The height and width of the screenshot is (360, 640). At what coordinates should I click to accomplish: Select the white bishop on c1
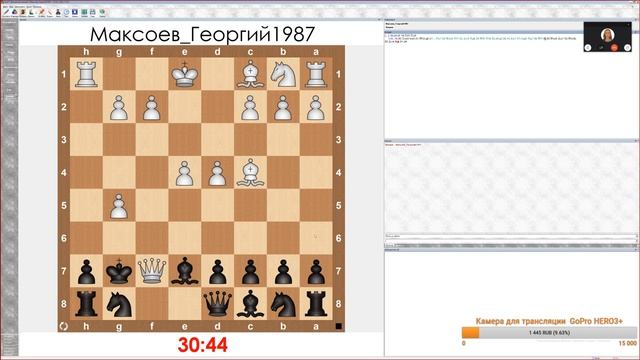tap(250, 74)
